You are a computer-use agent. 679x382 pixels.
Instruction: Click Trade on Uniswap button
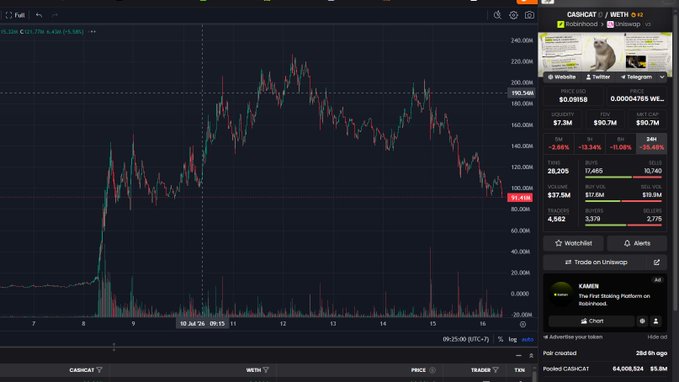click(x=596, y=262)
